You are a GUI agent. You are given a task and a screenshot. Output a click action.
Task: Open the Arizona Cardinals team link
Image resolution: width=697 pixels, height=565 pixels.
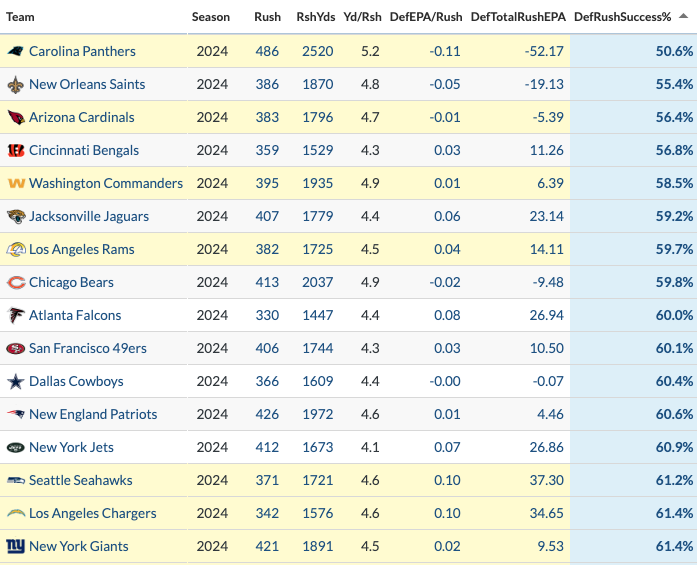click(x=82, y=117)
